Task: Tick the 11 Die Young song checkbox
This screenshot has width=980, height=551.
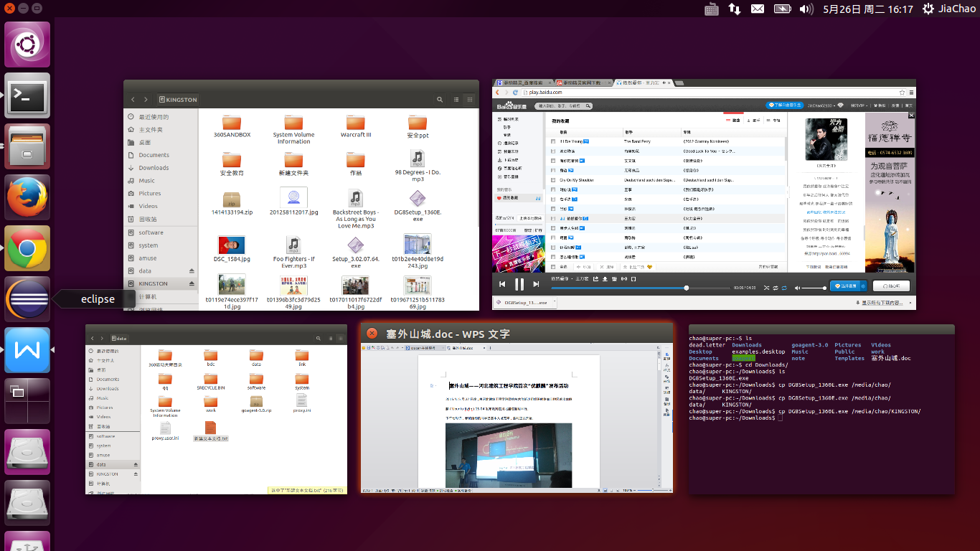Action: pyautogui.click(x=553, y=142)
